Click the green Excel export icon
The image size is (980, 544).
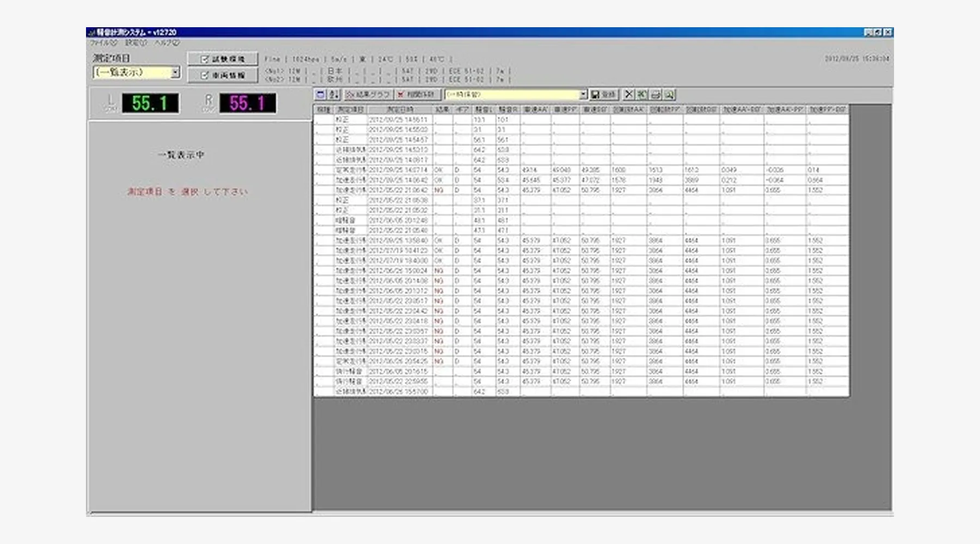pyautogui.click(x=642, y=95)
